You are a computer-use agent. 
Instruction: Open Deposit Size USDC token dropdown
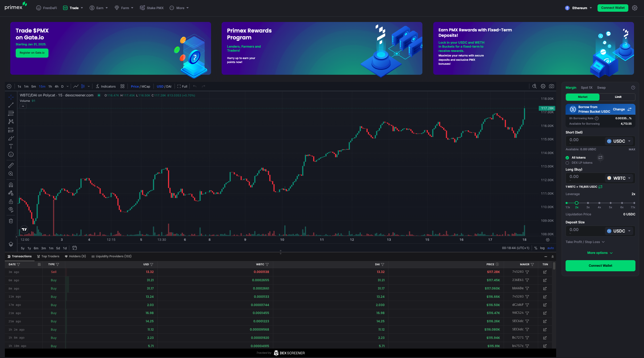pyautogui.click(x=619, y=231)
